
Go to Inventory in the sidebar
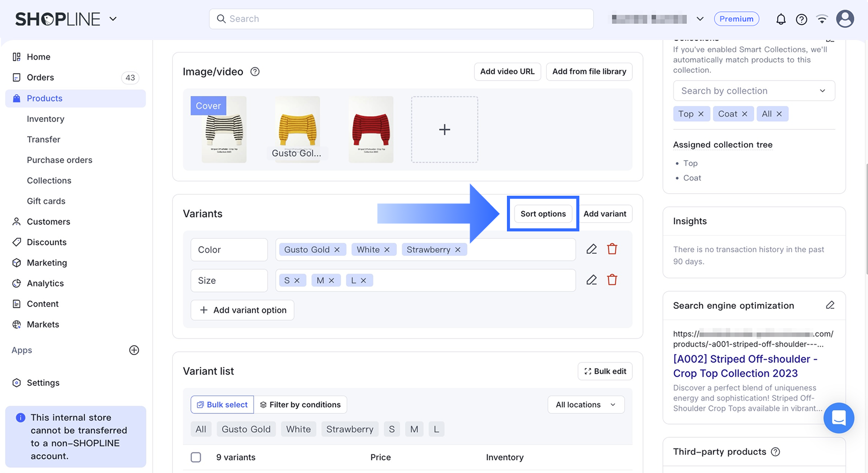[45, 119]
